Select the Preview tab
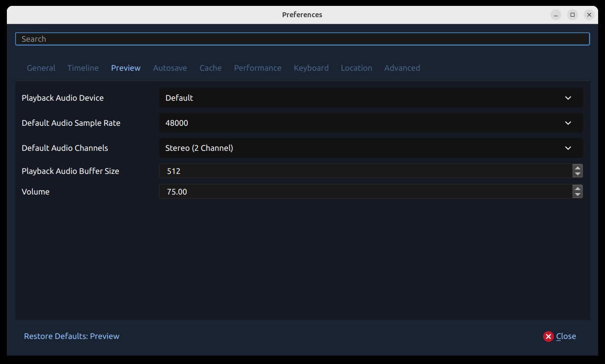The width and height of the screenshot is (605, 364). (x=125, y=68)
